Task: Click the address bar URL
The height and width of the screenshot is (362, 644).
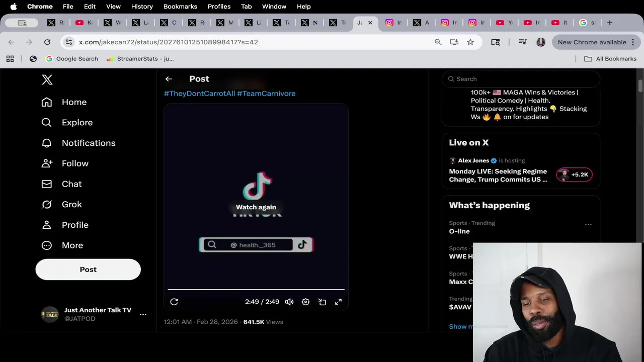Action: tap(169, 42)
